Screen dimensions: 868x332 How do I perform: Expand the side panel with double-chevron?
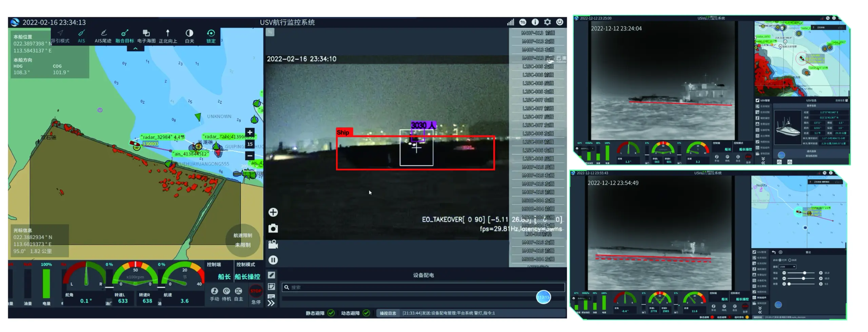coord(271,303)
